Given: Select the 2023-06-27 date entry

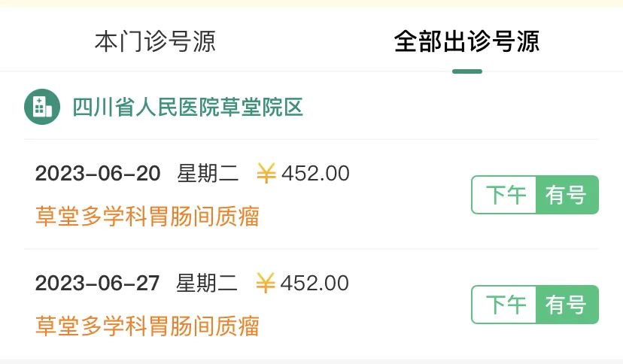Looking at the screenshot, I should (x=97, y=283).
